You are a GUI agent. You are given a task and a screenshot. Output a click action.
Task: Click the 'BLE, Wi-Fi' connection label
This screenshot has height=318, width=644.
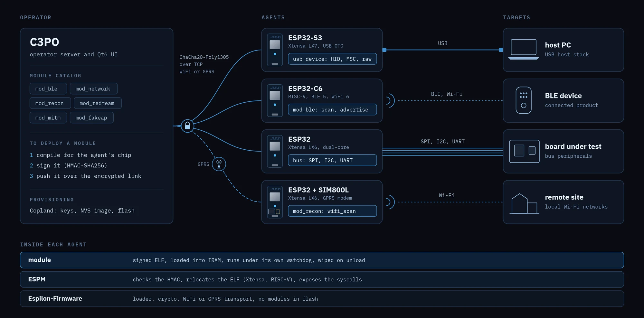click(x=447, y=94)
